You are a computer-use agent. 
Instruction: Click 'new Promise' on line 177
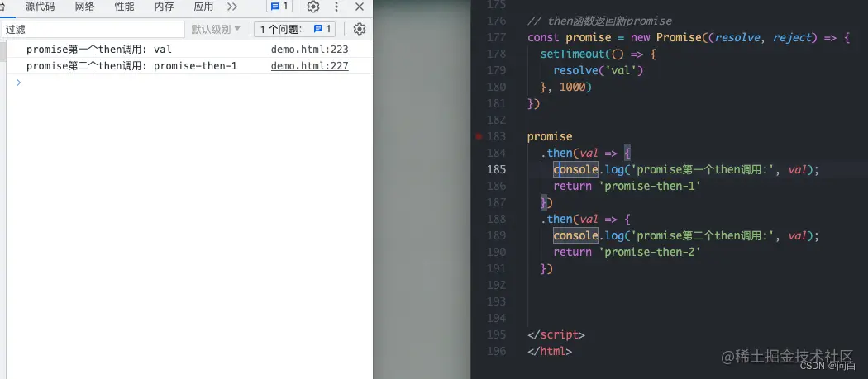668,37
